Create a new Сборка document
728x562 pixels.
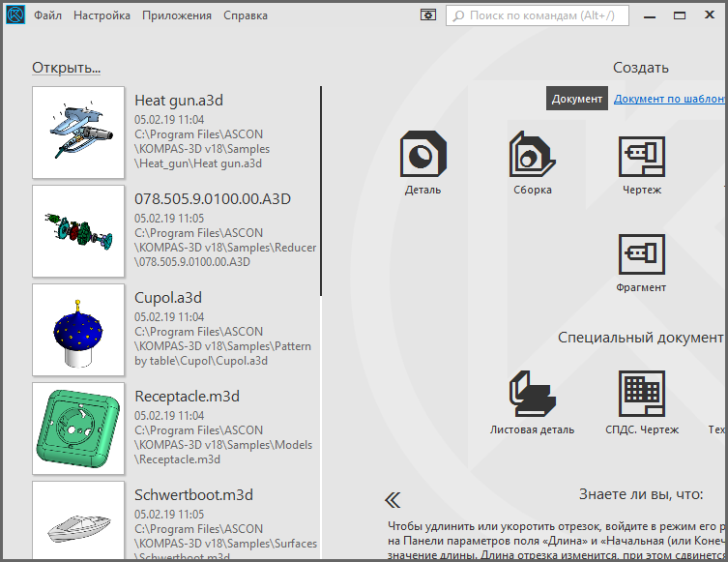533,163
